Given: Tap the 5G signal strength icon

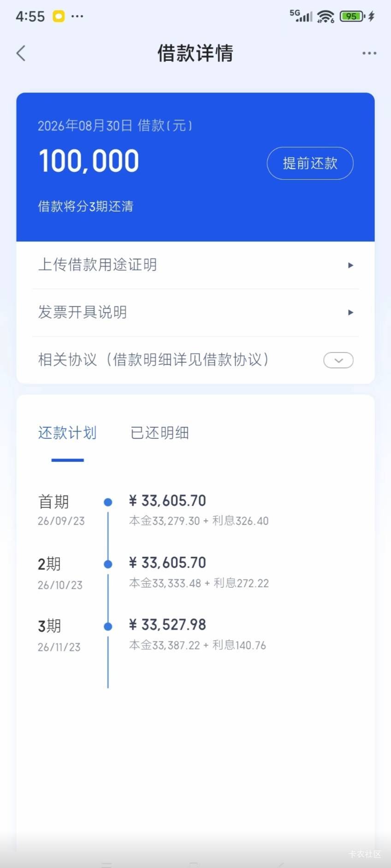Looking at the screenshot, I should click(301, 16).
